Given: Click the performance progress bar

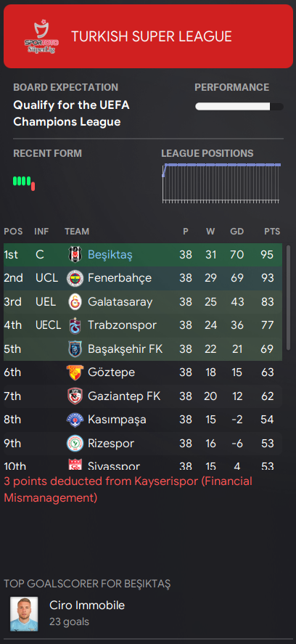Looking at the screenshot, I should tap(239, 107).
